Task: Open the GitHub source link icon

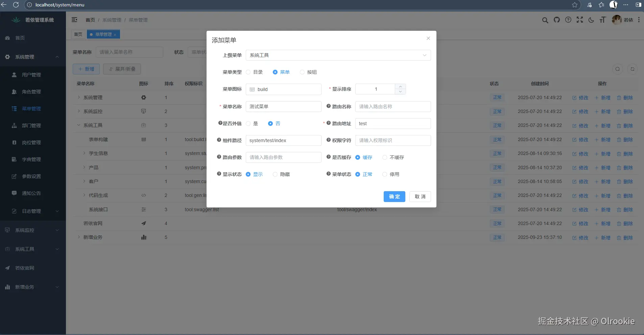Action: click(556, 20)
